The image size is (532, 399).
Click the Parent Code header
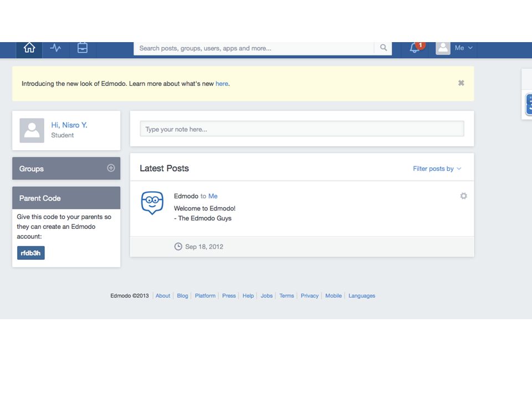pyautogui.click(x=66, y=198)
